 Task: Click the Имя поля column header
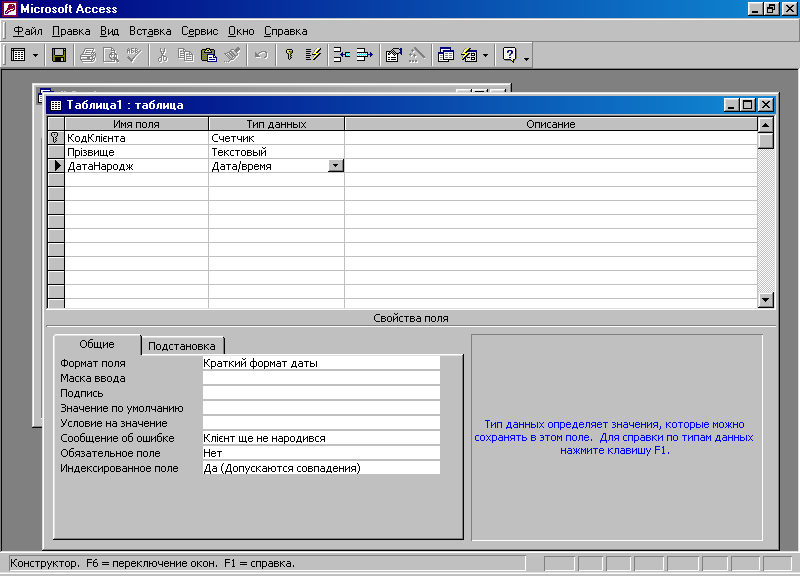pos(136,124)
